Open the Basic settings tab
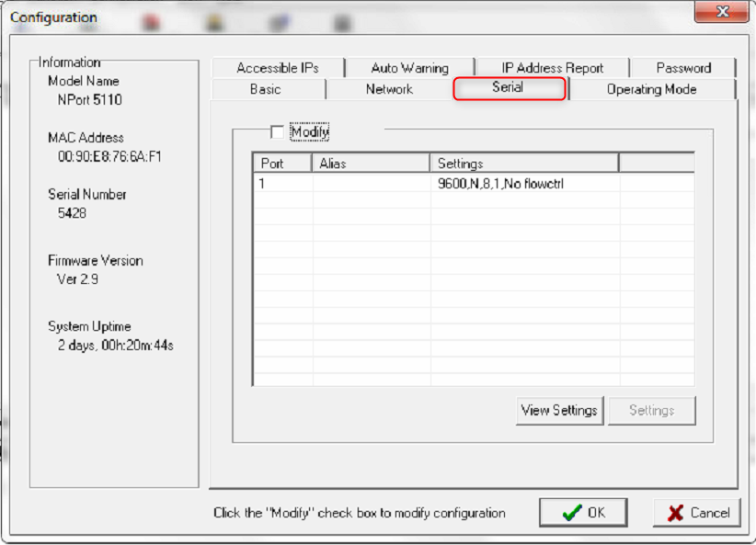 click(266, 89)
